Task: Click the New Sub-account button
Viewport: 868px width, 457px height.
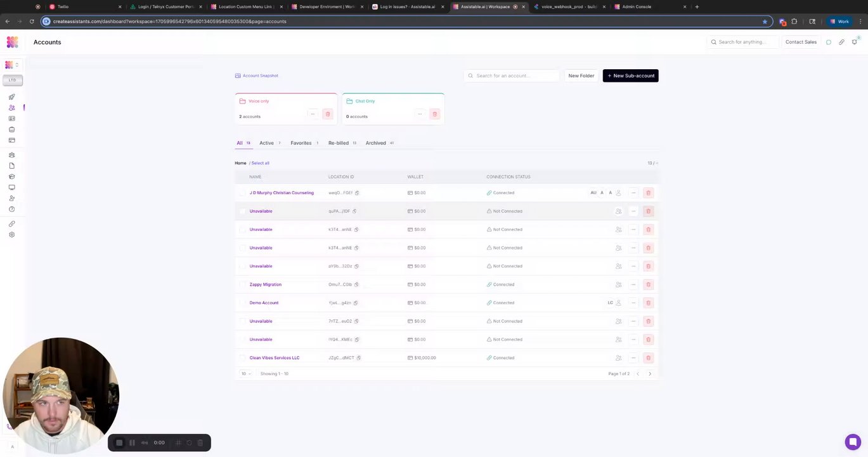Action: [630, 76]
